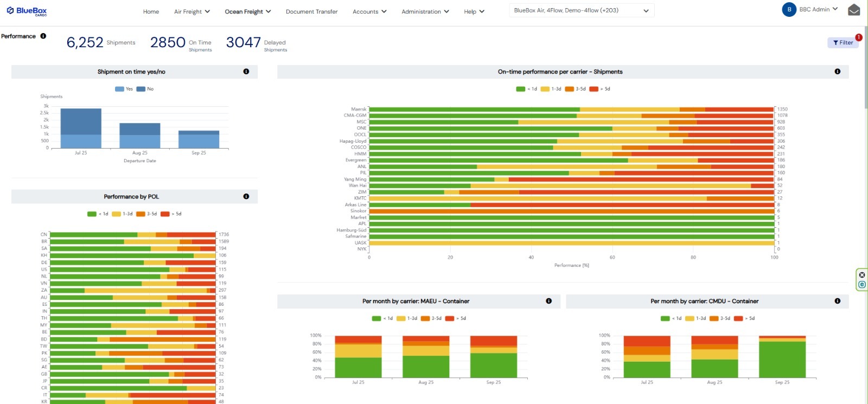Viewport: 868px width, 404px height.
Task: Click the BBC Admin user avatar
Action: pyautogui.click(x=789, y=10)
